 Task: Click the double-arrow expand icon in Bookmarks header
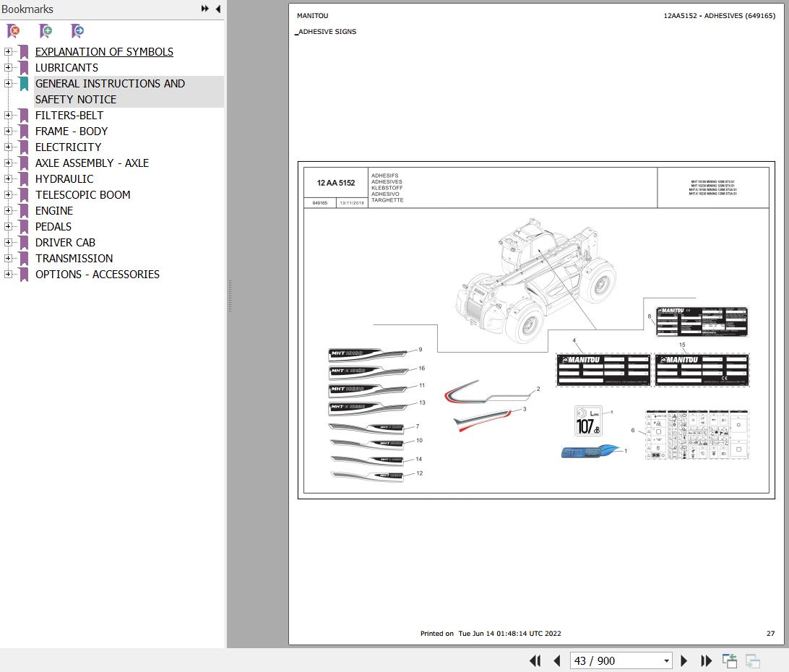[204, 9]
